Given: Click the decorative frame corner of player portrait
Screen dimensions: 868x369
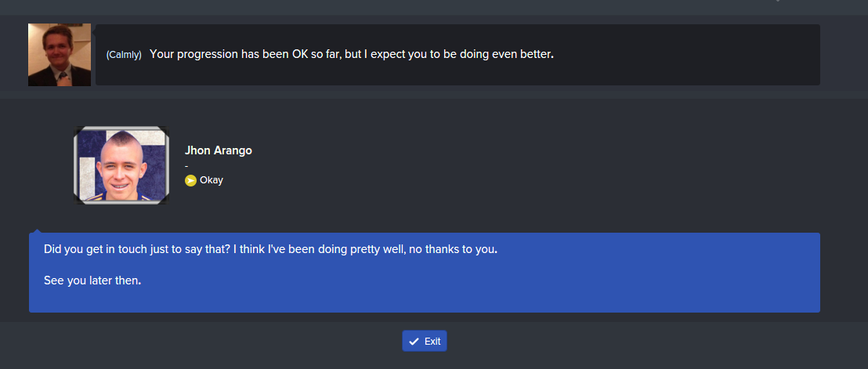Looking at the screenshot, I should point(78,131).
